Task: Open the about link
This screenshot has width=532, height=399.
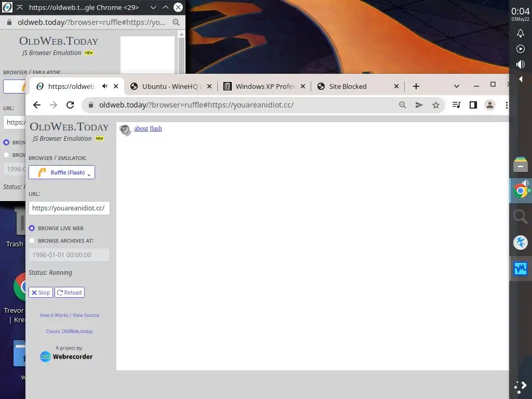Action: pyautogui.click(x=141, y=128)
